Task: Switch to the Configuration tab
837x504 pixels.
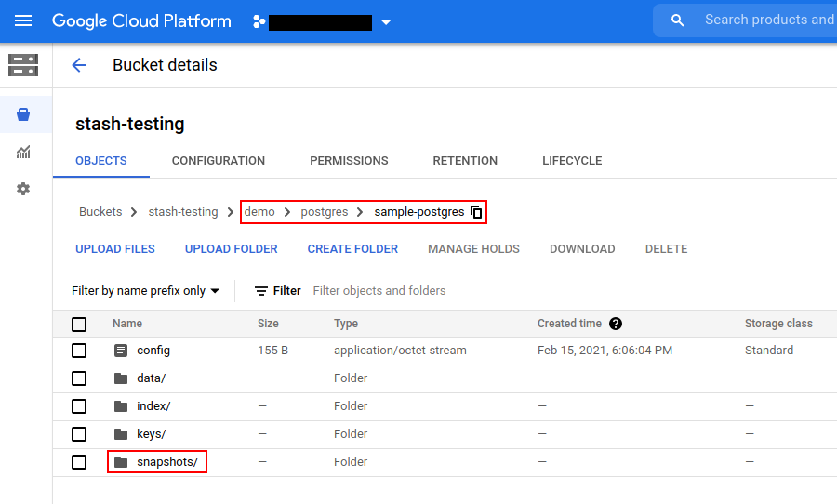Action: [219, 161]
